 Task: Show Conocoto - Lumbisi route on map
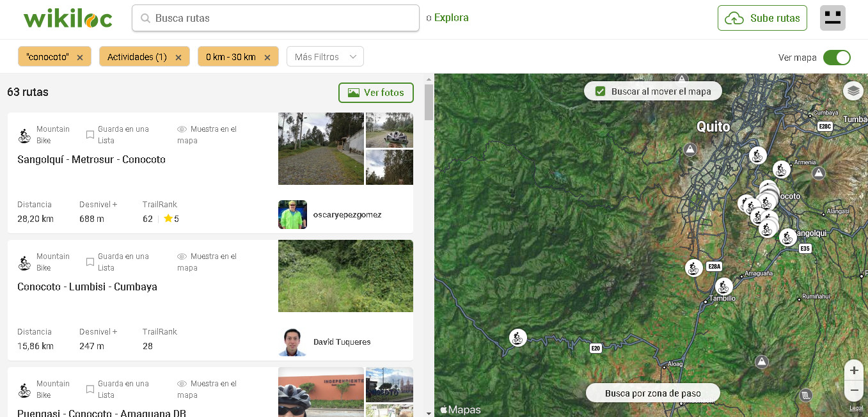point(207,262)
